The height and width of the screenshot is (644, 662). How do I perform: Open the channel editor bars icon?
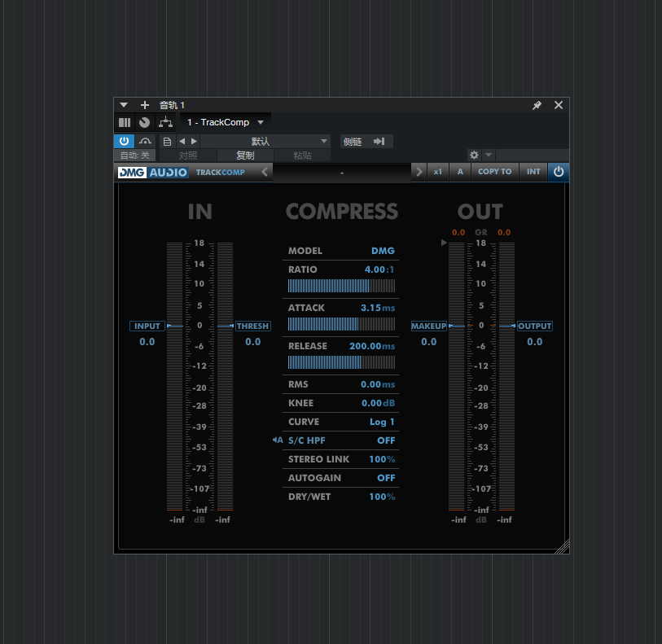pos(125,122)
